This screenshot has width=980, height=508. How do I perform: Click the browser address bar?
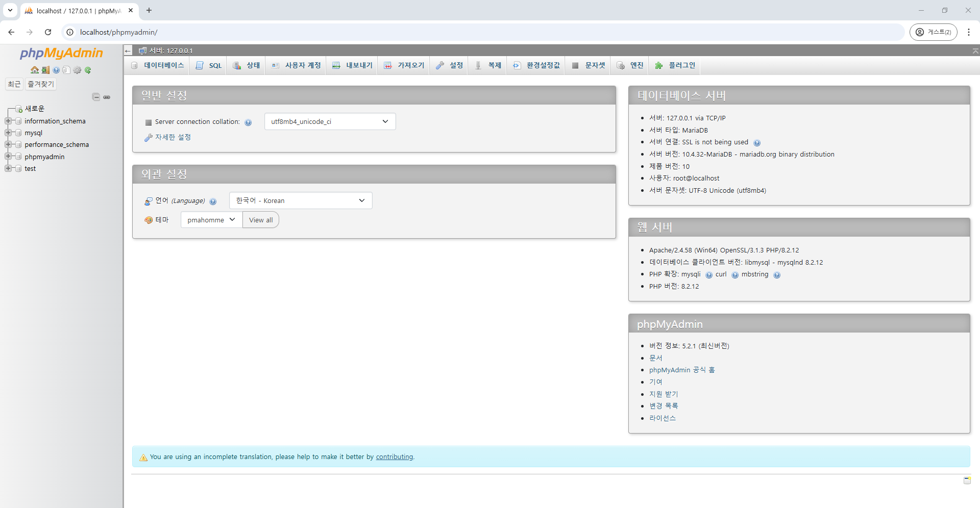pos(482,32)
